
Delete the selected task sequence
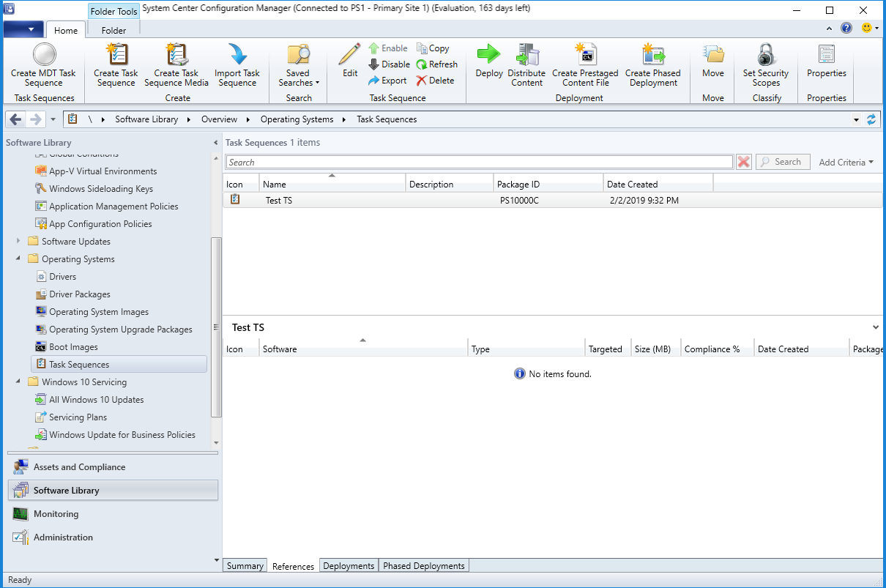[x=435, y=81]
